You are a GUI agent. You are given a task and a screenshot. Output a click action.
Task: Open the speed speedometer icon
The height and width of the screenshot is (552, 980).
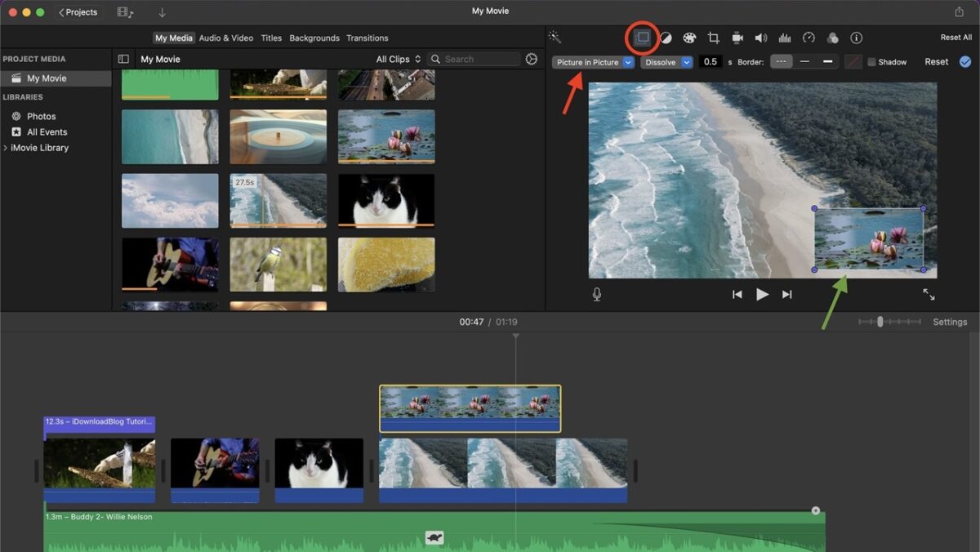(808, 38)
